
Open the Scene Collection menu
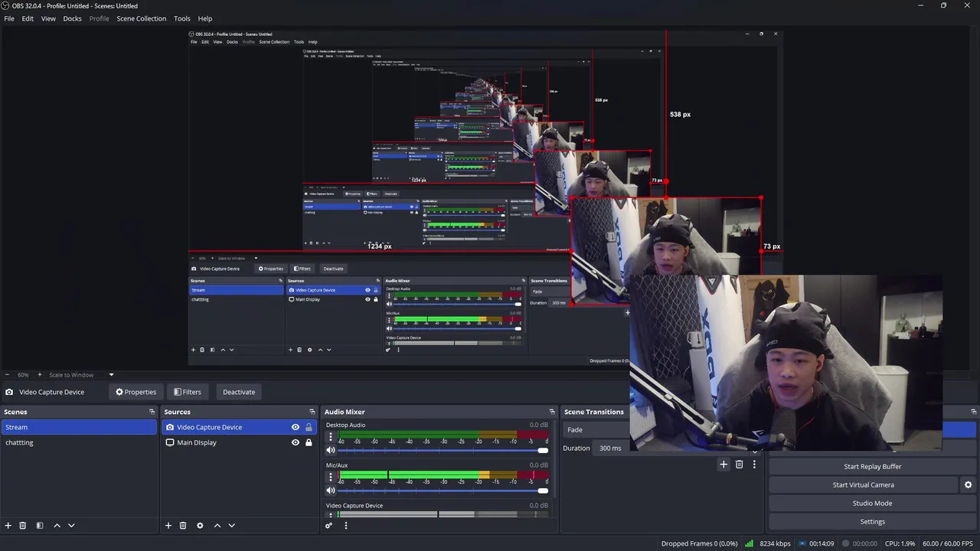141,18
